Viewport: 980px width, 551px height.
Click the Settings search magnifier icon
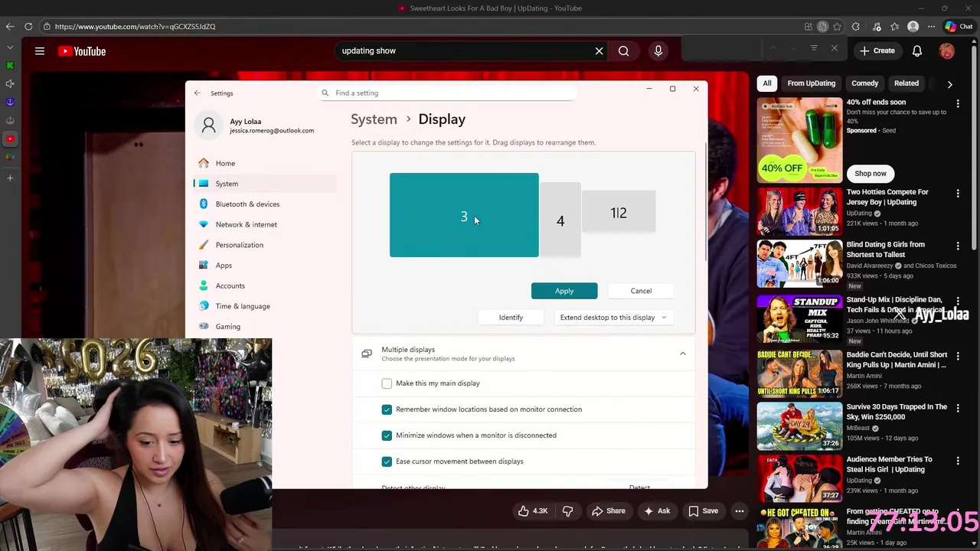(x=325, y=93)
